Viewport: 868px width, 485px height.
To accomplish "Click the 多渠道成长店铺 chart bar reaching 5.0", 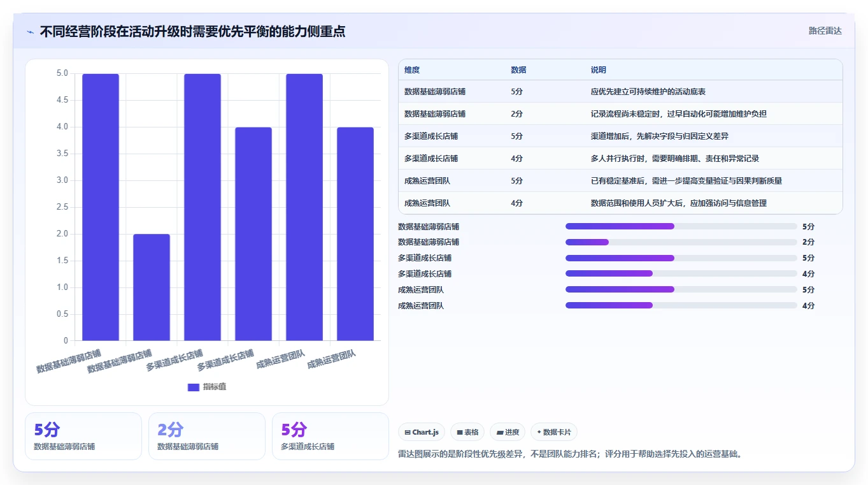I will coord(203,207).
